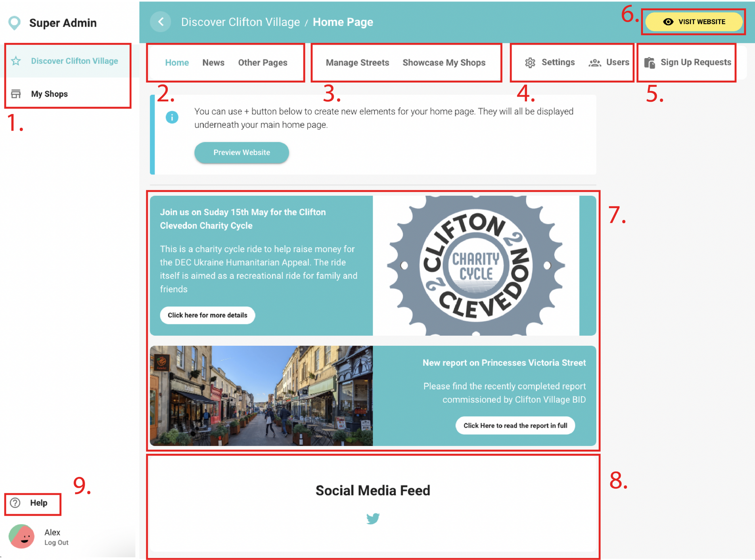755x560 pixels.
Task: Click the Princess Victoria Street photo
Action: pos(261,395)
